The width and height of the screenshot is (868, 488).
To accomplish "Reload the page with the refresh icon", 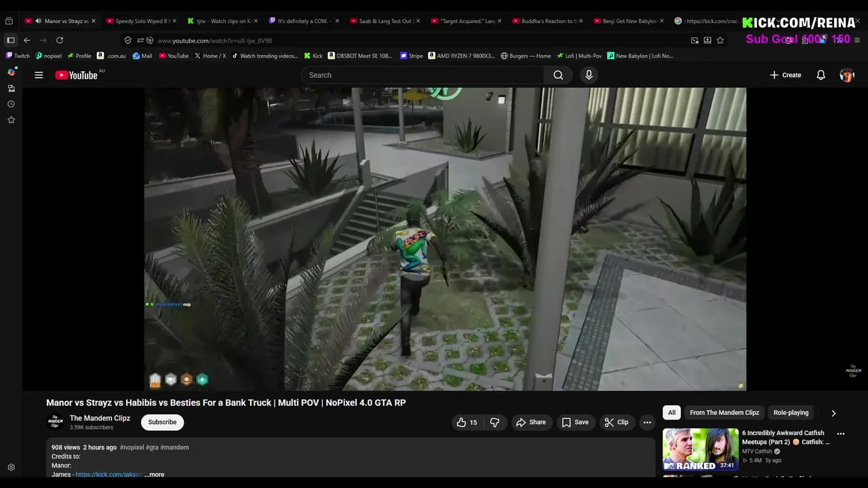I will pyautogui.click(x=60, y=41).
